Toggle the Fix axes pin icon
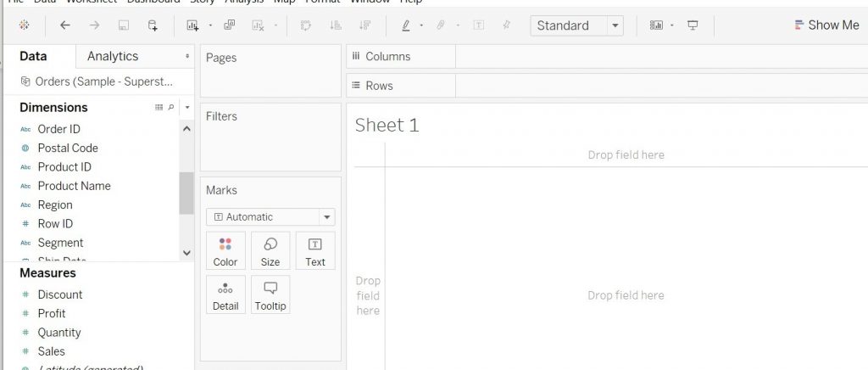 (507, 25)
